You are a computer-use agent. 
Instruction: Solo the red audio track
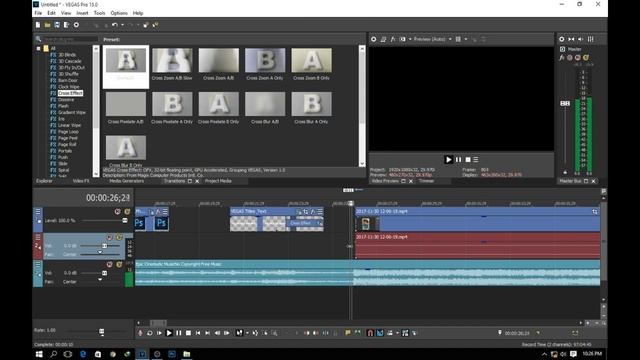(119, 238)
